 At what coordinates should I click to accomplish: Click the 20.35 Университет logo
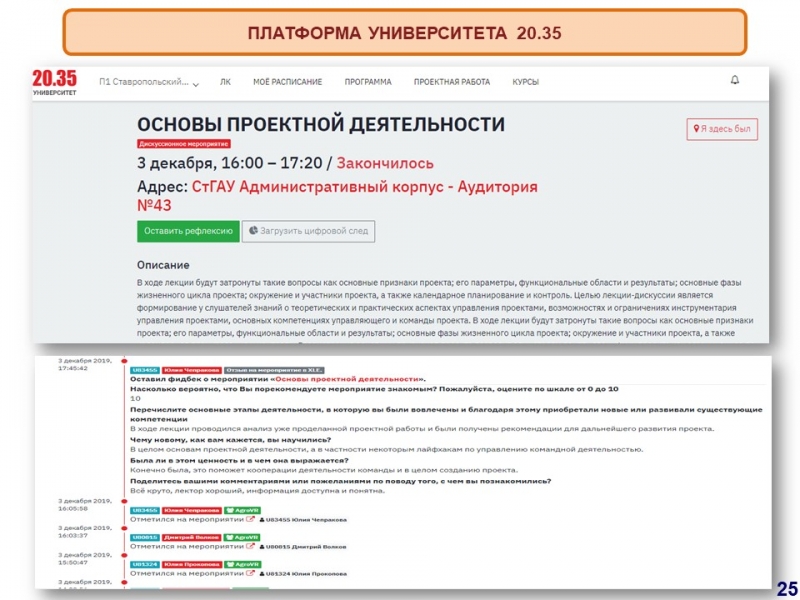(55, 82)
